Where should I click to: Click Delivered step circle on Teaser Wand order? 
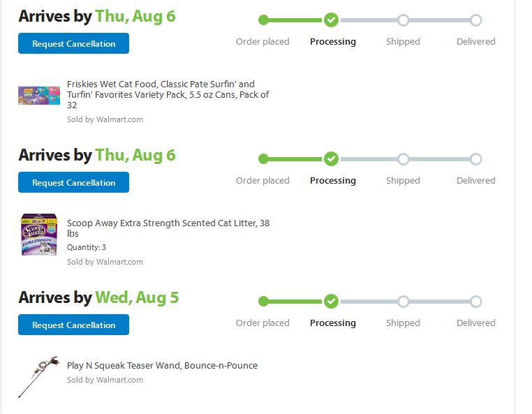coord(475,302)
